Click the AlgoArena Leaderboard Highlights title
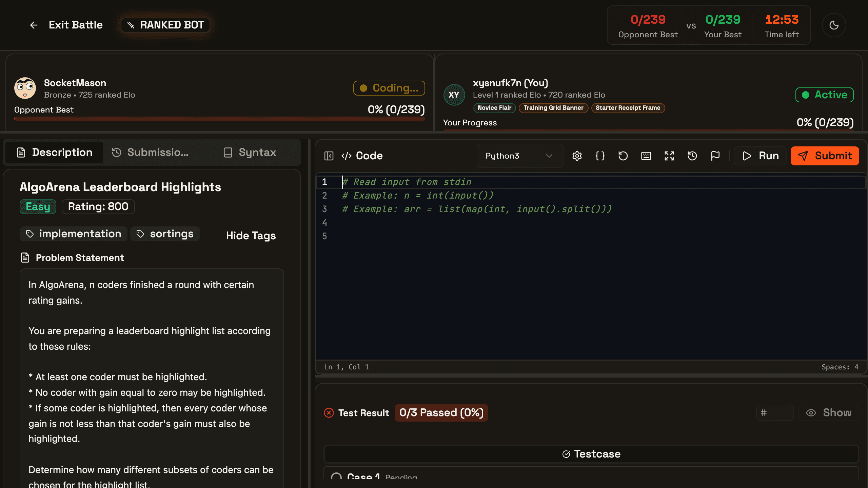 coord(120,187)
